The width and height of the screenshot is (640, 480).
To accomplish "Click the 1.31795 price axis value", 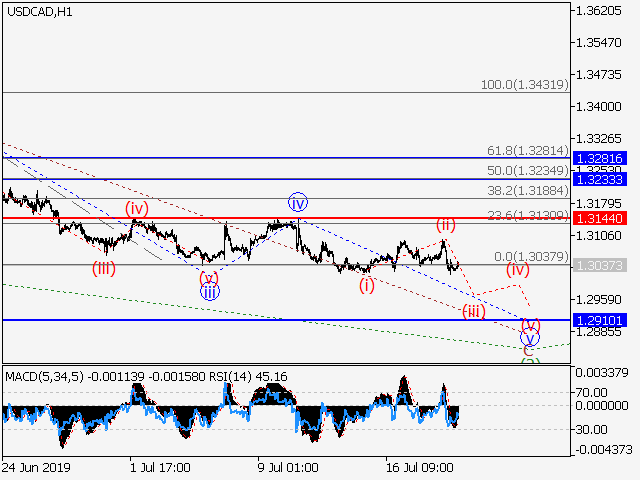I will point(598,203).
